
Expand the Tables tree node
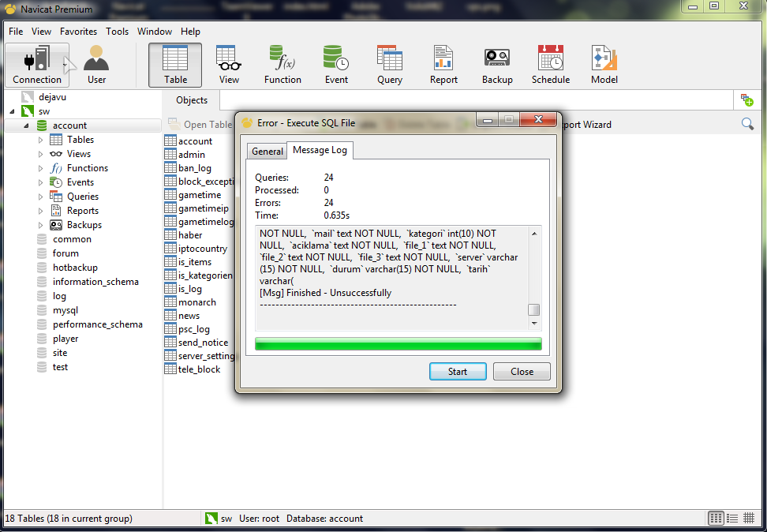(40, 140)
